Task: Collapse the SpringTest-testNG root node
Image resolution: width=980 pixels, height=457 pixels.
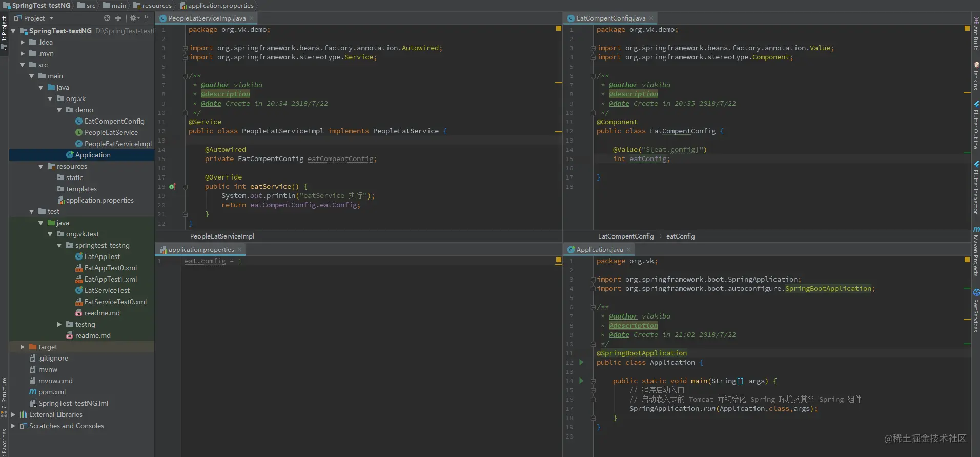Action: [14, 31]
